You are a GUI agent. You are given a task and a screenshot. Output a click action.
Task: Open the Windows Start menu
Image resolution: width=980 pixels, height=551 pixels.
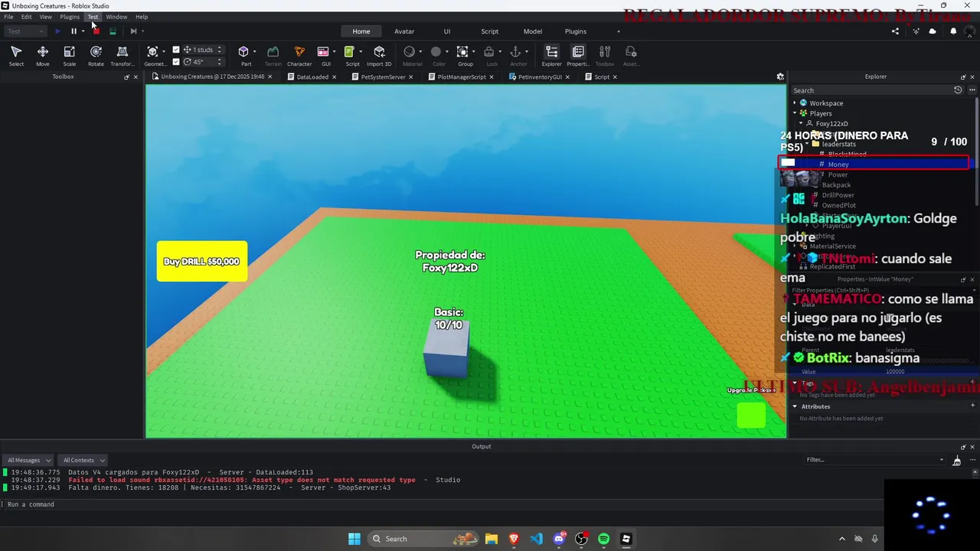point(354,539)
